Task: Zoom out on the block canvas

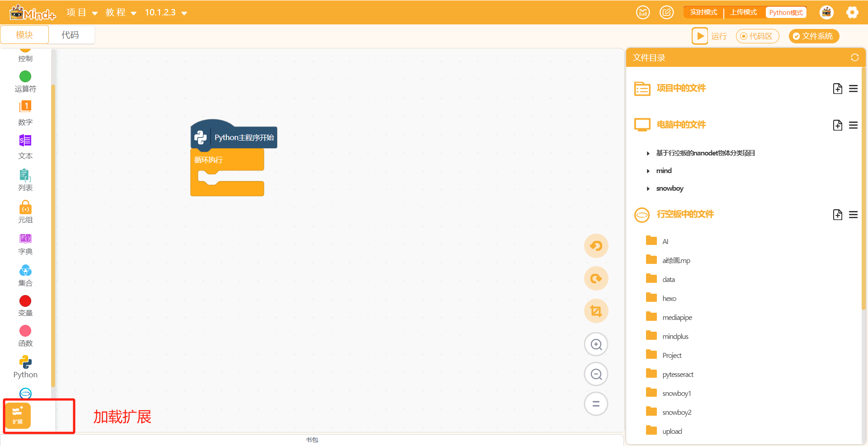Action: pyautogui.click(x=596, y=374)
